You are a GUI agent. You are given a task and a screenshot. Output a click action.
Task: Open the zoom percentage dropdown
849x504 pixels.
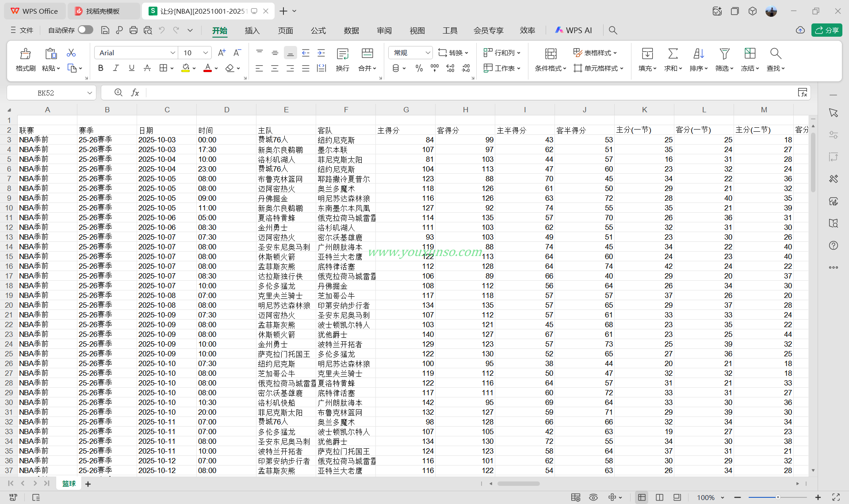723,497
